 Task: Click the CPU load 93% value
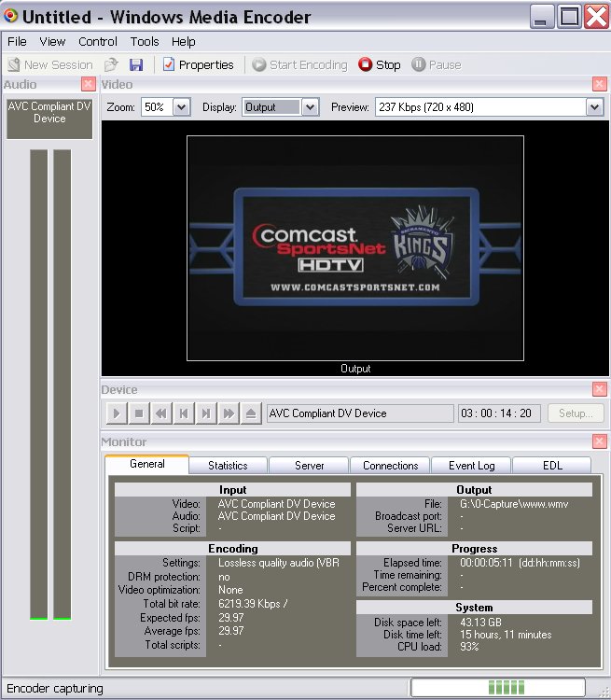(x=469, y=647)
